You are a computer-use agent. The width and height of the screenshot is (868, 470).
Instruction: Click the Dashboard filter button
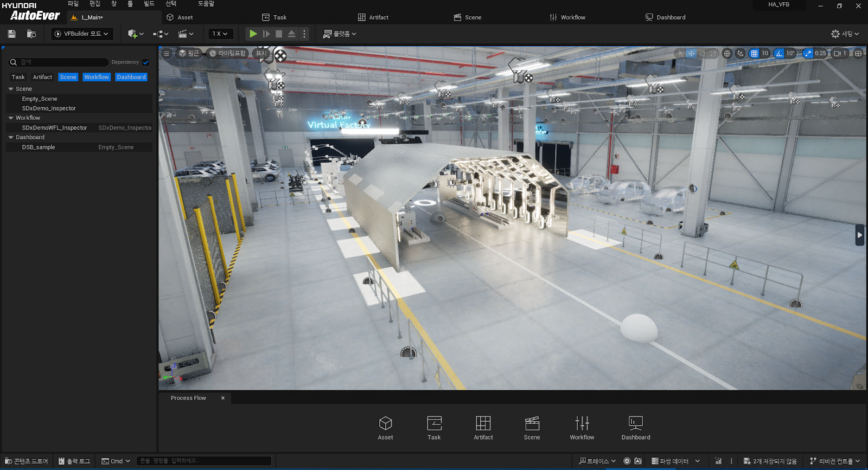[131, 77]
